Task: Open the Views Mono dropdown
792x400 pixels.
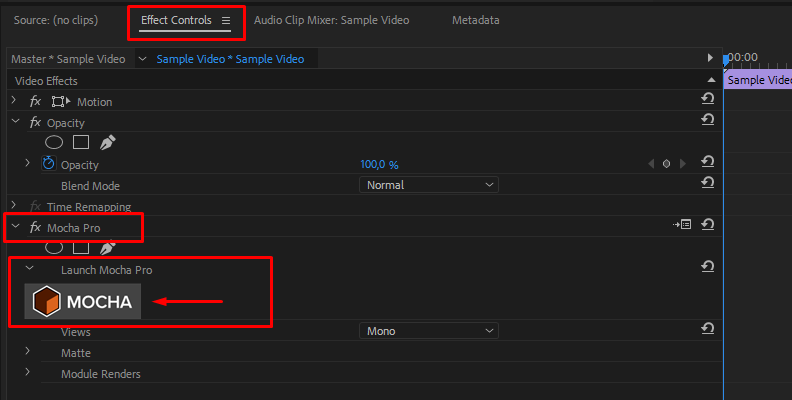Action: [x=429, y=331]
